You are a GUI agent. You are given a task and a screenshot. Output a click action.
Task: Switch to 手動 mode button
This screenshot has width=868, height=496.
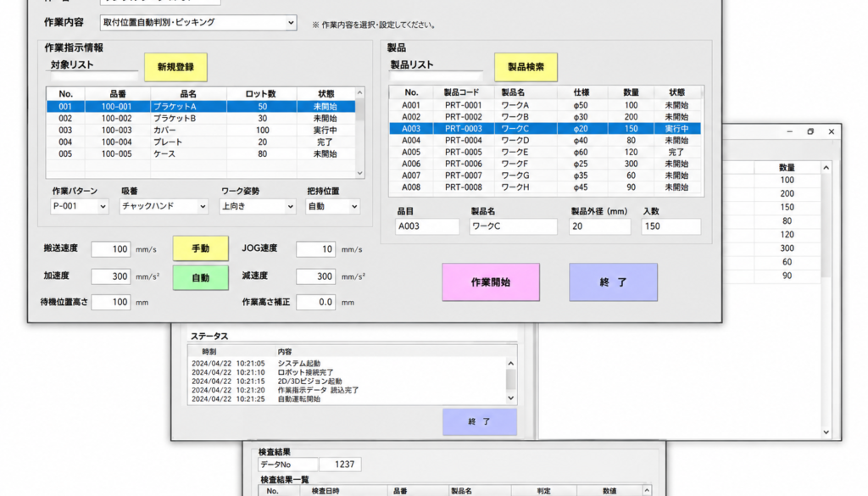click(200, 248)
